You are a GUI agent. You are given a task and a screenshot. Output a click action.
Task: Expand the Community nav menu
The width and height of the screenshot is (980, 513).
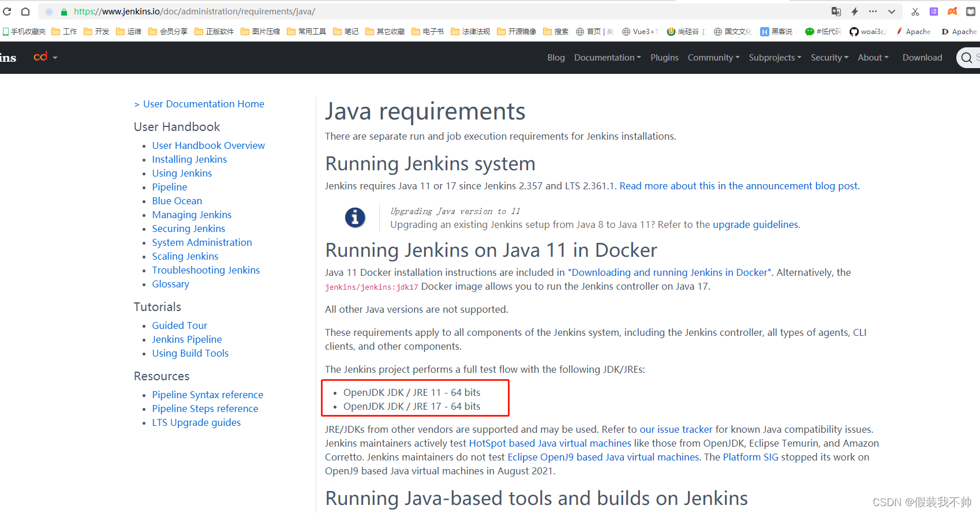(x=713, y=58)
